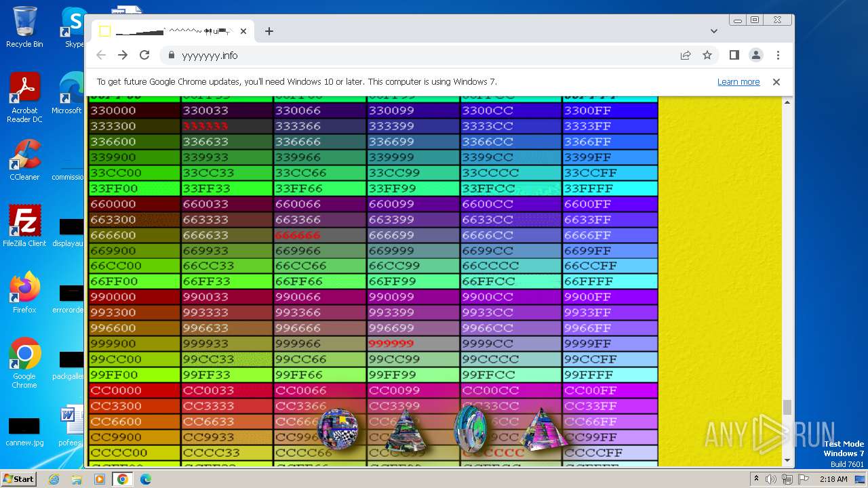Click the page scroll up arrow

(787, 102)
